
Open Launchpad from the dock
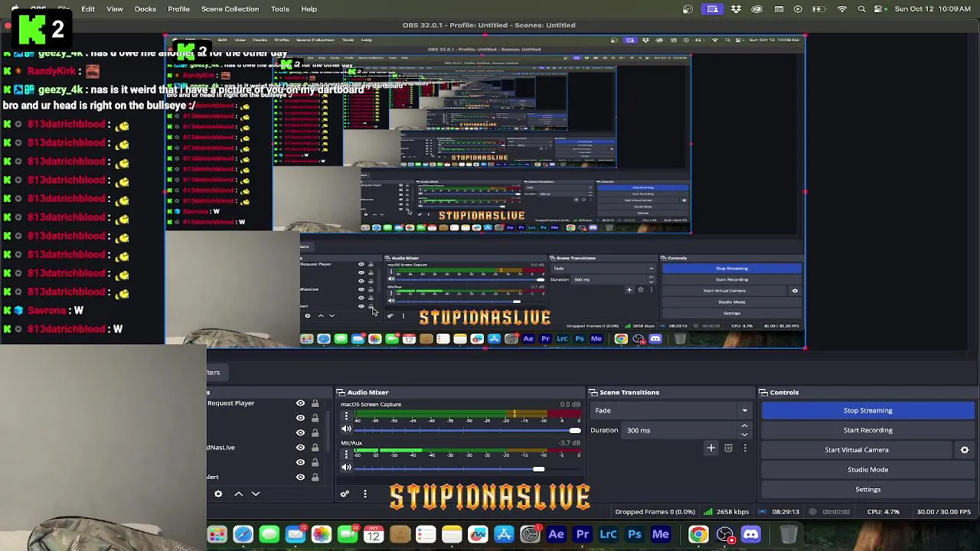pyautogui.click(x=217, y=535)
